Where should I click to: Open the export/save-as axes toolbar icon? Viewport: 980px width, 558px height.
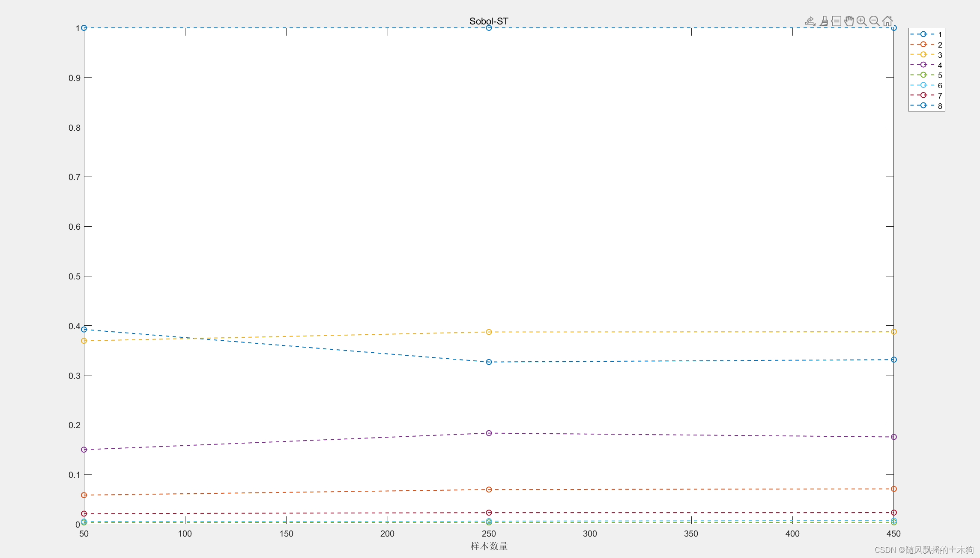click(x=810, y=21)
